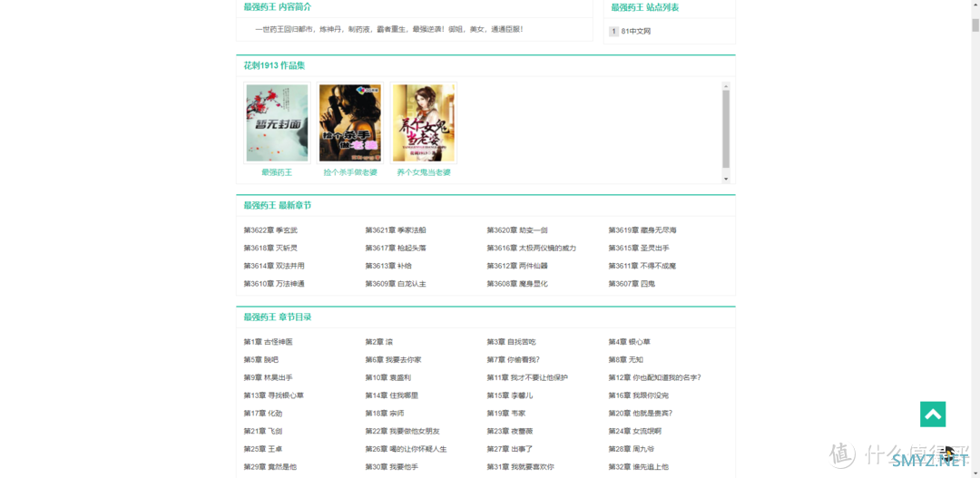Screen dimensions: 980x478
Task: Click the down arrow of the works list scrollbar
Action: [726, 179]
